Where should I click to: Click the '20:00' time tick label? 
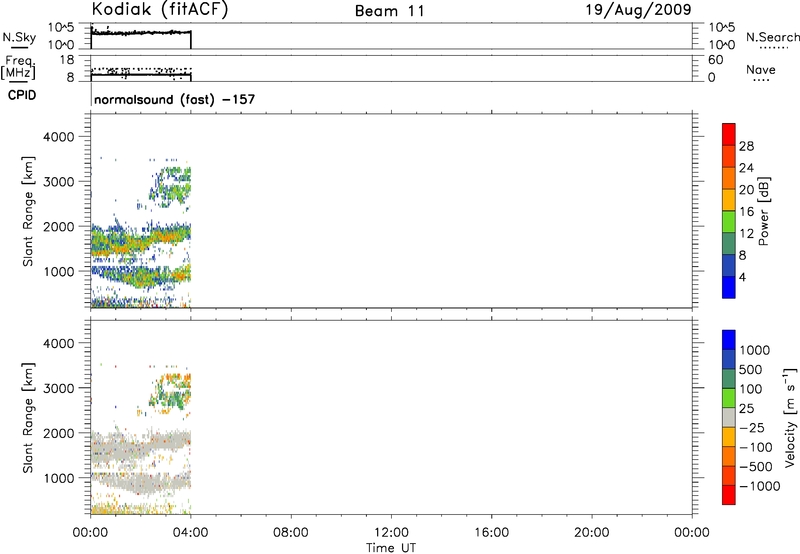point(591,533)
